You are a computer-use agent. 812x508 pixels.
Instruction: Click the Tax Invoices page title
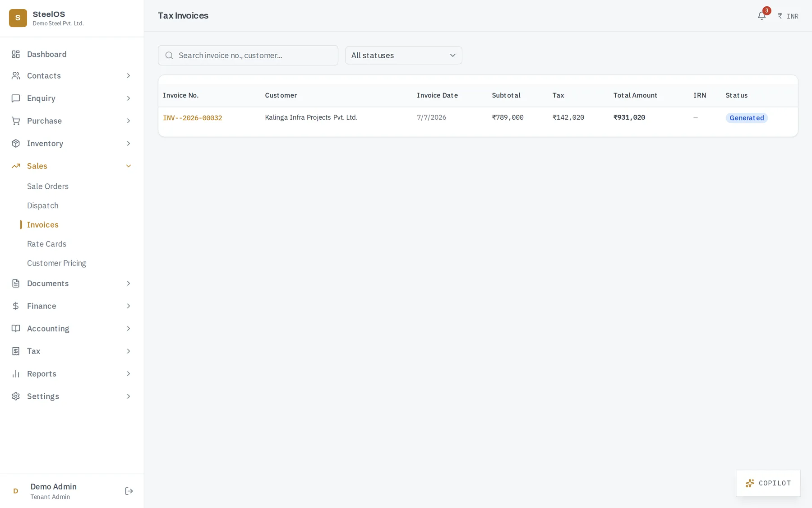pos(183,16)
